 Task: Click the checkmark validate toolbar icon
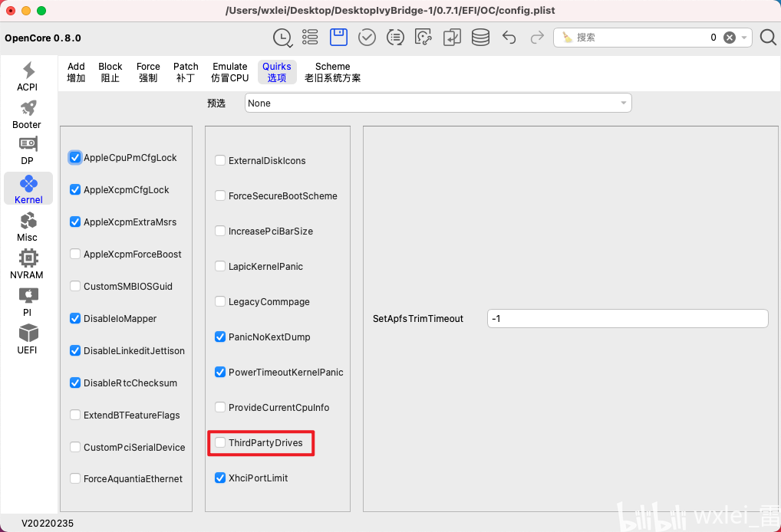point(367,38)
